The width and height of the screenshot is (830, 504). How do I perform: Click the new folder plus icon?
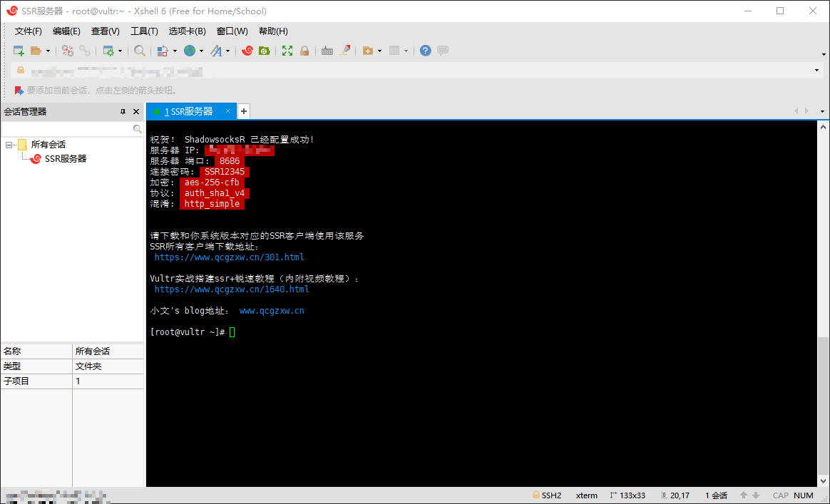pyautogui.click(x=368, y=51)
